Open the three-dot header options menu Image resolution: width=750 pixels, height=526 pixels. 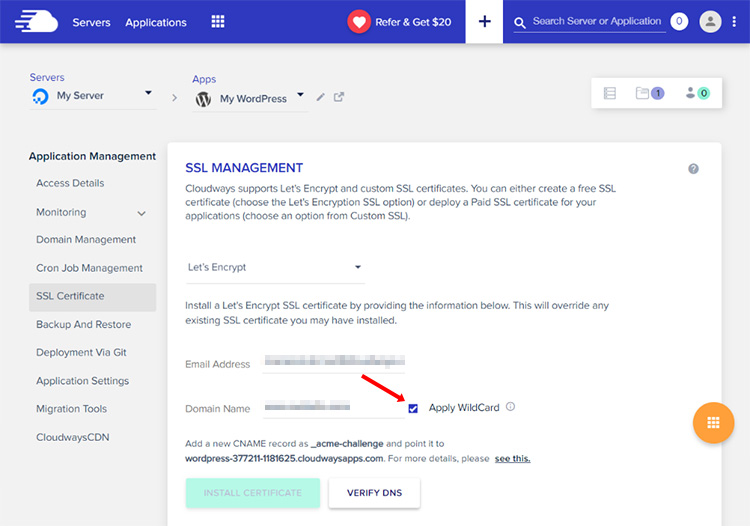pyautogui.click(x=734, y=21)
